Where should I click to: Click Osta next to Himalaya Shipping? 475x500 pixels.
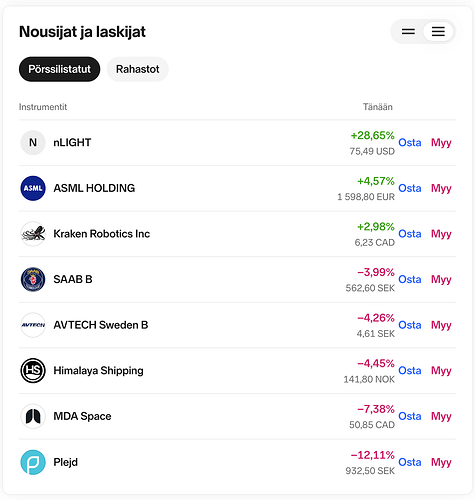pos(410,371)
